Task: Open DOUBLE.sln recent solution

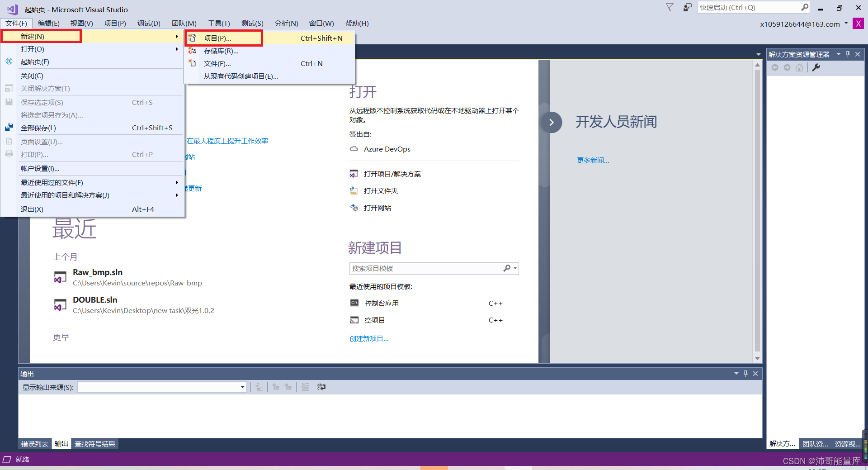Action: [95, 299]
